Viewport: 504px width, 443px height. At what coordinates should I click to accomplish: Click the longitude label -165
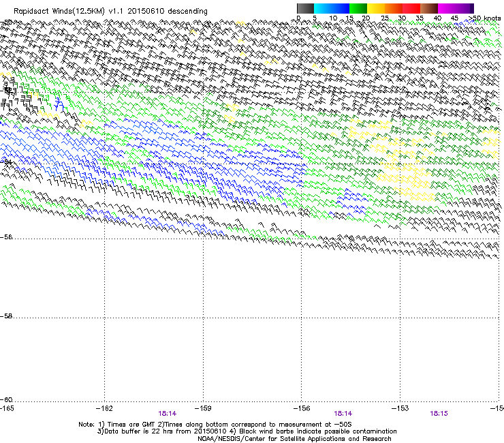click(6, 408)
